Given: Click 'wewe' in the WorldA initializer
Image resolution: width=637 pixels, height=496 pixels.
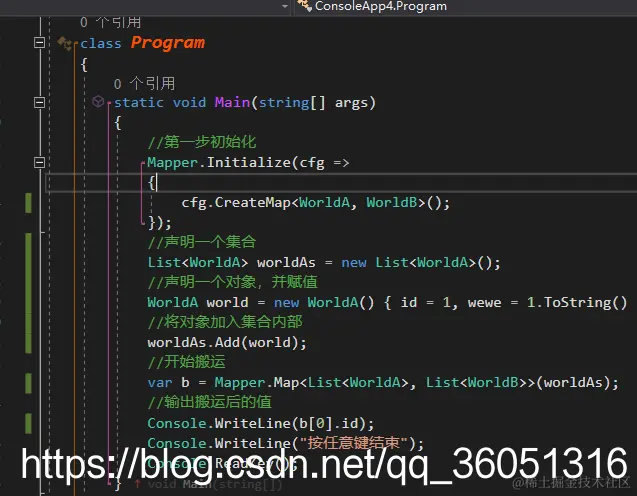Looking at the screenshot, I should [484, 303].
